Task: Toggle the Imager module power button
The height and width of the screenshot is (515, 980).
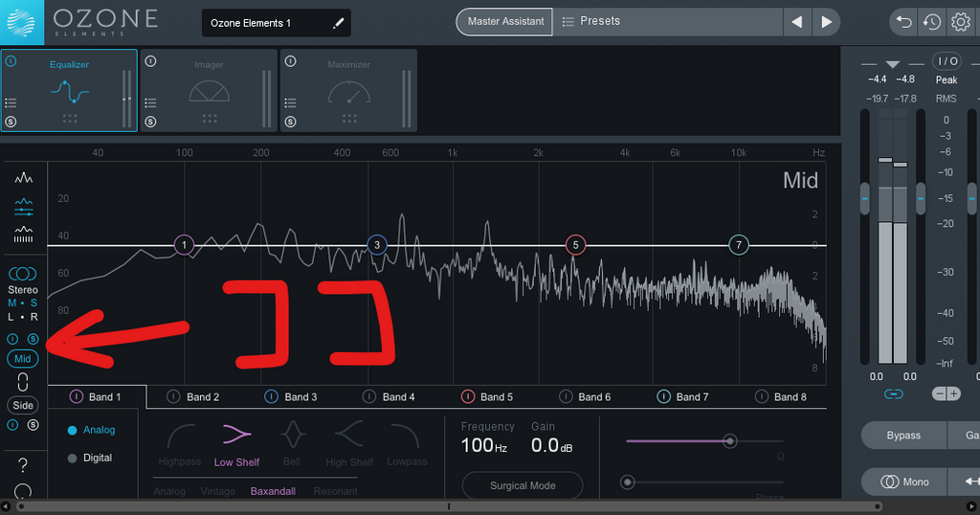Action: 150,61
